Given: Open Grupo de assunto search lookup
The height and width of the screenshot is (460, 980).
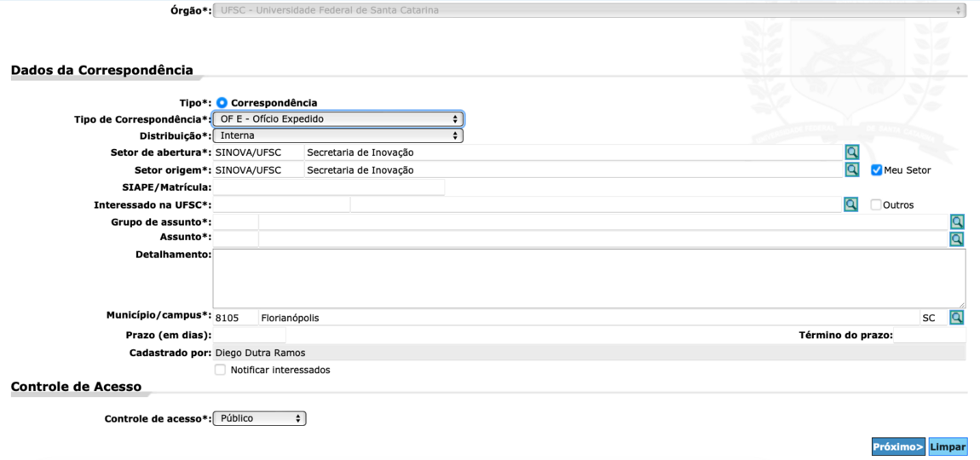Looking at the screenshot, I should (957, 222).
